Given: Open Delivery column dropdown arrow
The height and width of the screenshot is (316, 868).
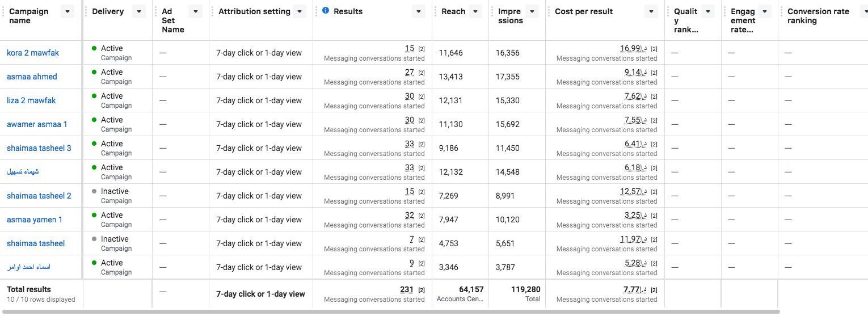Looking at the screenshot, I should tap(138, 11).
